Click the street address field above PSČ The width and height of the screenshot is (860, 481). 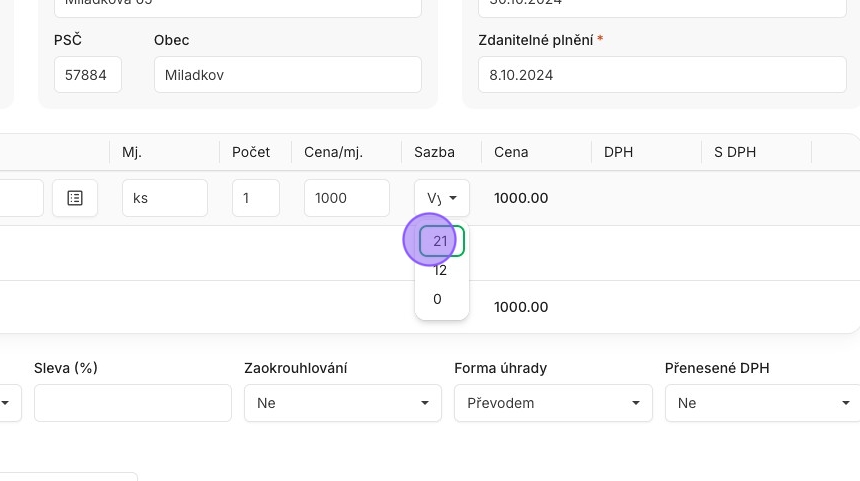coord(238,7)
